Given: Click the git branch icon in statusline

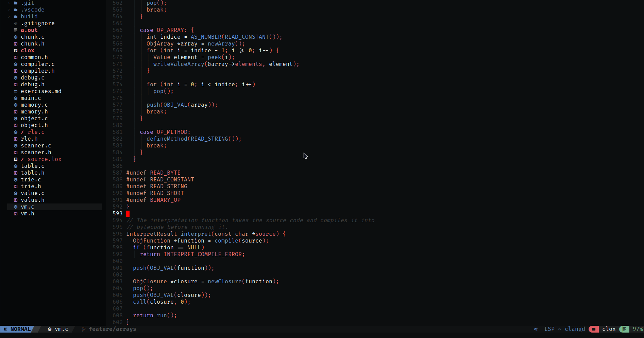Looking at the screenshot, I should 84,329.
